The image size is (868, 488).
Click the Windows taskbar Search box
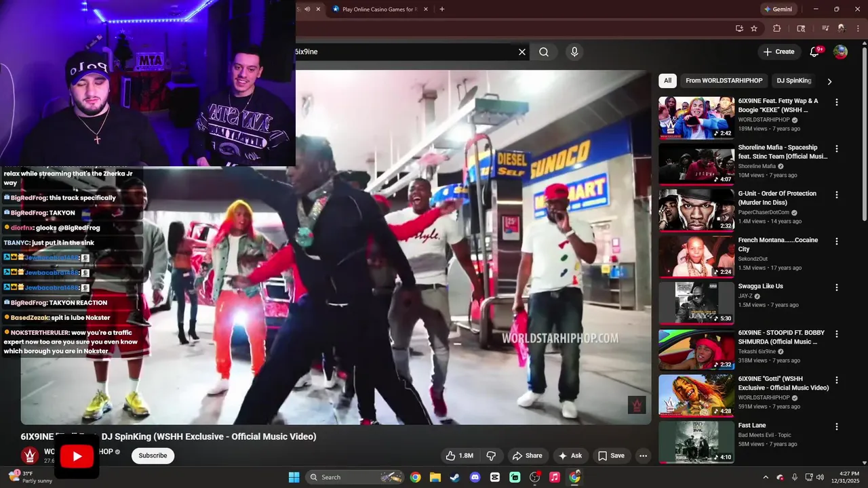(x=356, y=477)
